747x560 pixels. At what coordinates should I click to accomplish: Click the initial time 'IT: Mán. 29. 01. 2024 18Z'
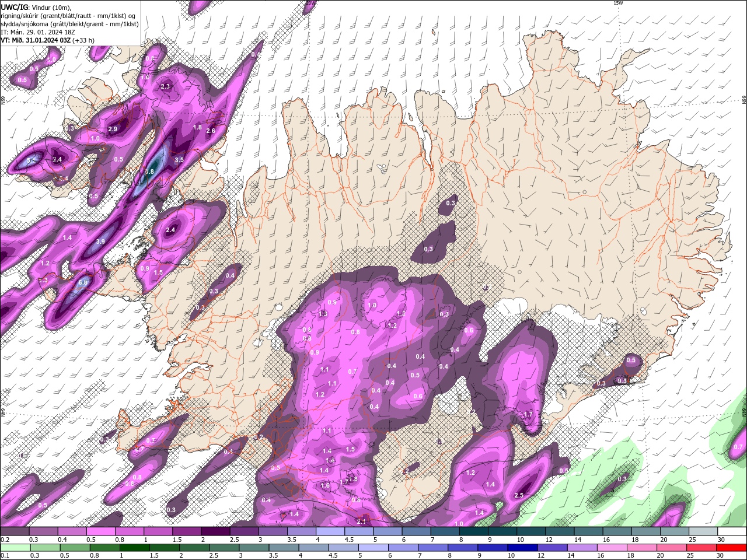click(x=39, y=32)
